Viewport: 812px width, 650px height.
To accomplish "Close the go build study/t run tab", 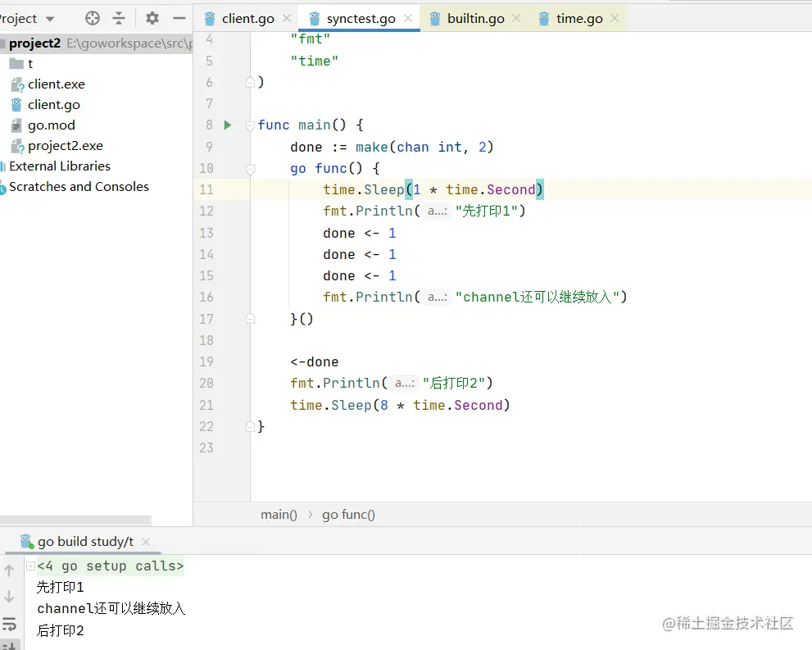I will 146,542.
